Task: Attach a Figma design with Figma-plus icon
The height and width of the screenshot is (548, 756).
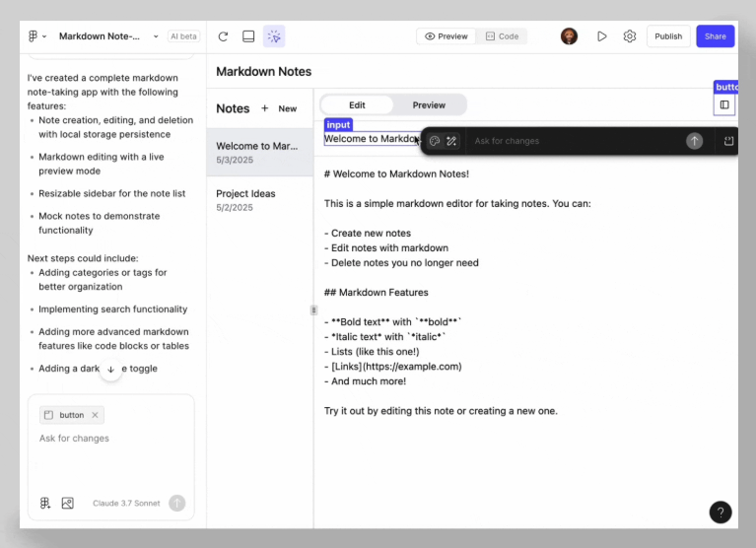Action: 45,504
